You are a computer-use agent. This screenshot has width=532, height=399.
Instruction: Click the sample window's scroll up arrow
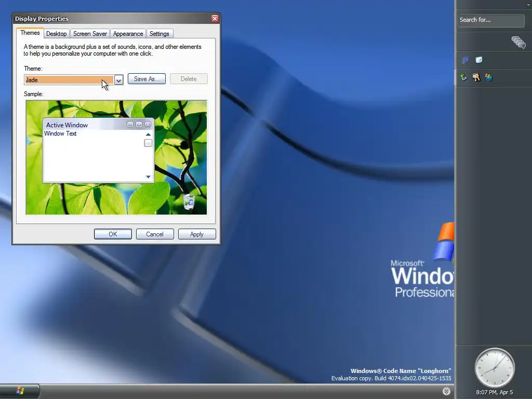click(148, 135)
